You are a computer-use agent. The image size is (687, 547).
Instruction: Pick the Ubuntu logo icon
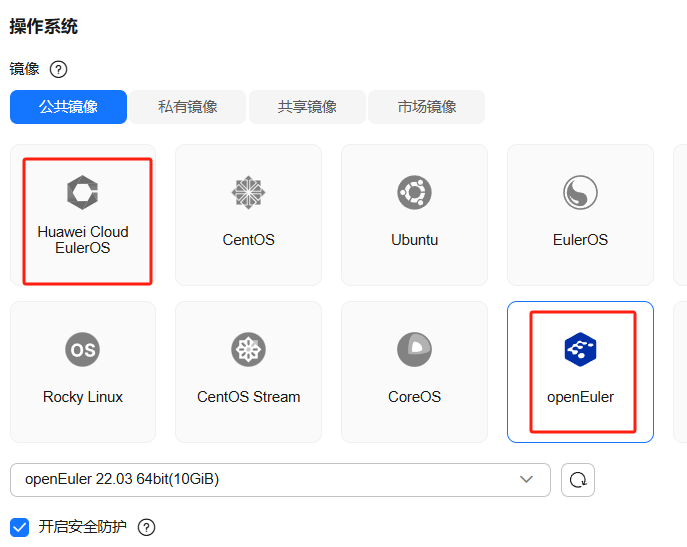[414, 192]
